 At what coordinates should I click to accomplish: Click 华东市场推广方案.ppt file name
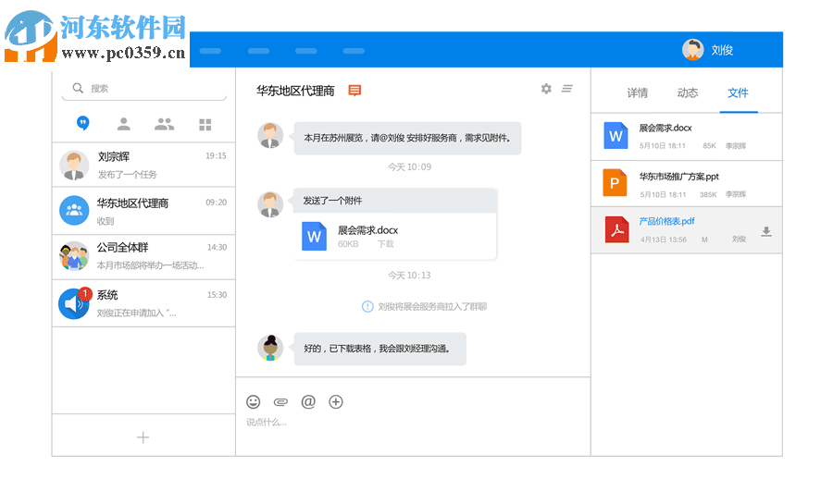pos(679,177)
